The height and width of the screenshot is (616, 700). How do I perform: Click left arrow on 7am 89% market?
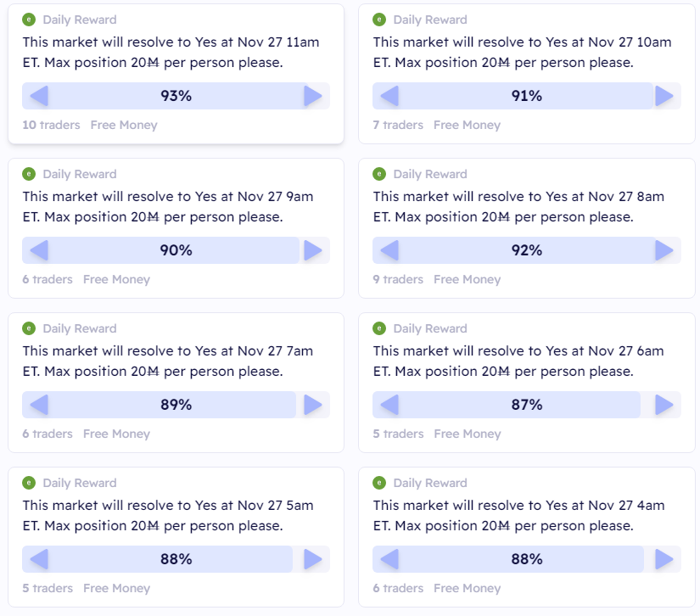(x=39, y=405)
